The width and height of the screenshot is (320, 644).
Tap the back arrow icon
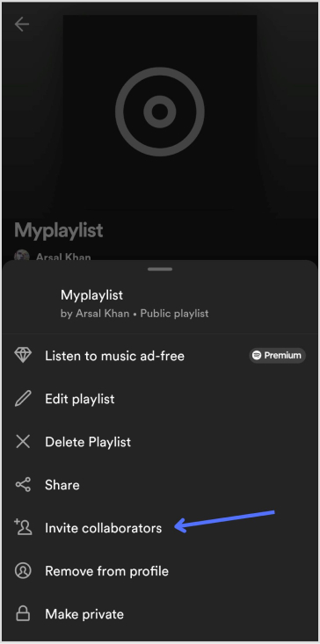click(x=22, y=25)
